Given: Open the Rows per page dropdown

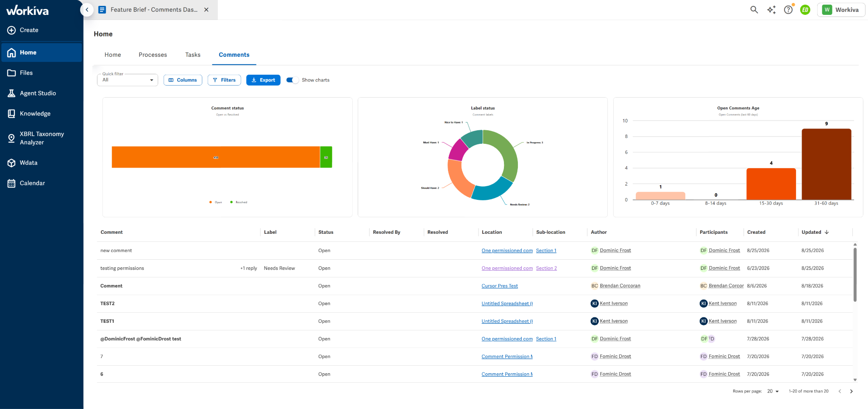Looking at the screenshot, I should (773, 391).
